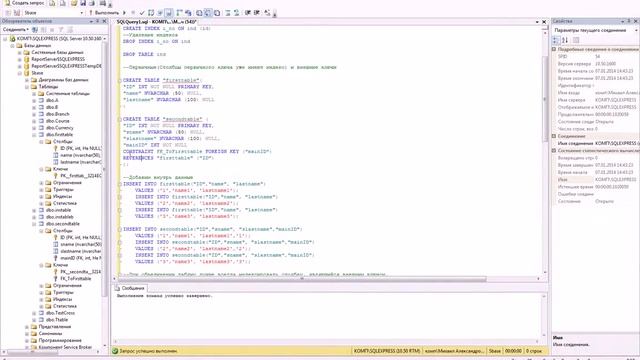Click the connect icon next to Соединить
Screen dimensions: 640x360
(x=35, y=29)
